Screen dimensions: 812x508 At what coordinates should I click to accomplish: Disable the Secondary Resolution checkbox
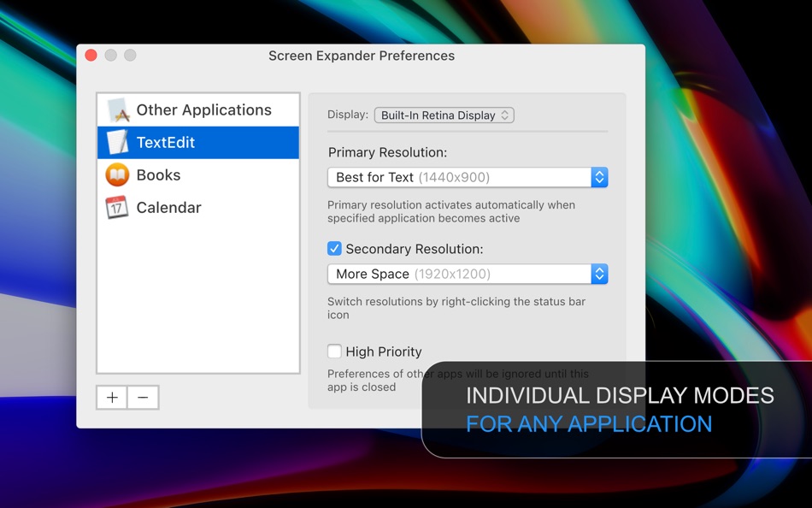tap(334, 249)
